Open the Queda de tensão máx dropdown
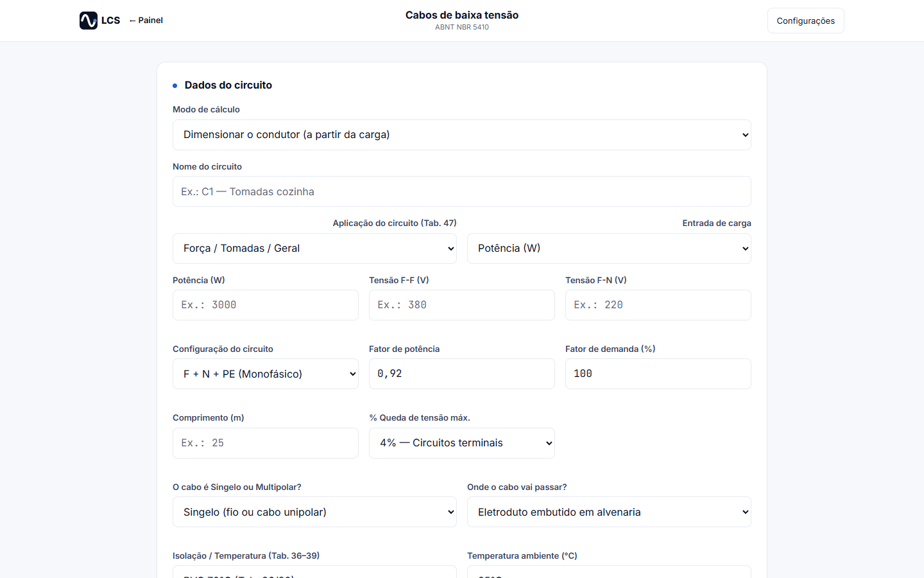 click(x=462, y=443)
